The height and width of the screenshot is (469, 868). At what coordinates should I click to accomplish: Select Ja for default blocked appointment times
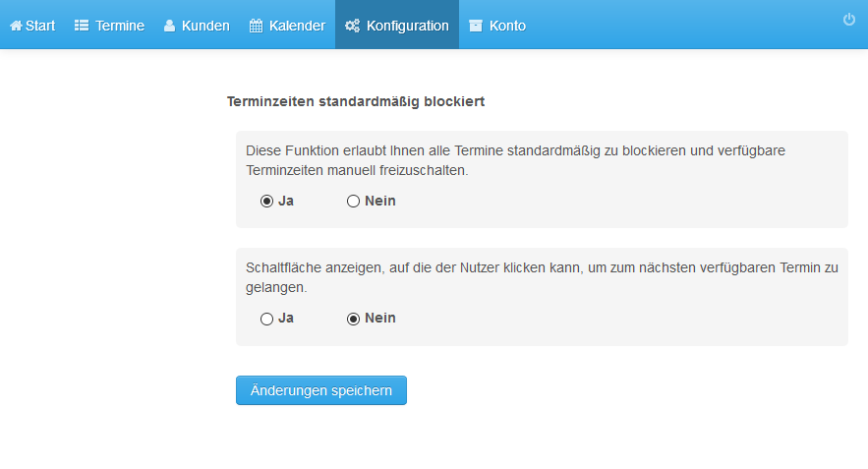(266, 201)
